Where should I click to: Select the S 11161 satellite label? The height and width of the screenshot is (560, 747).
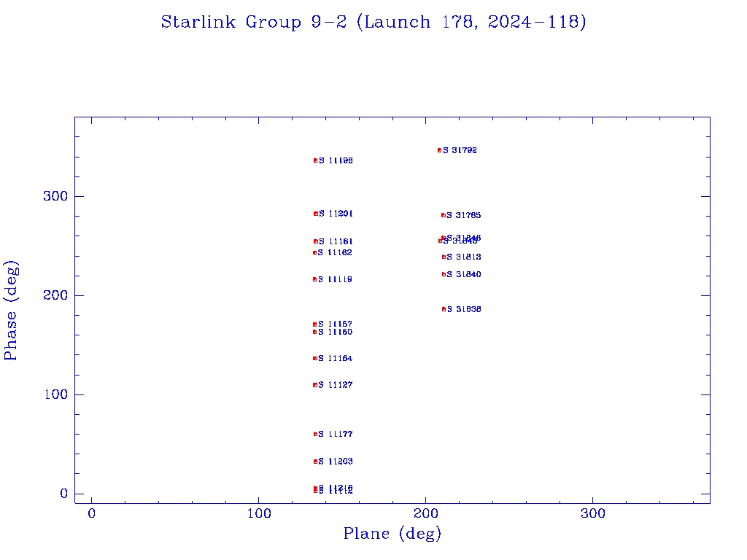[x=336, y=241]
